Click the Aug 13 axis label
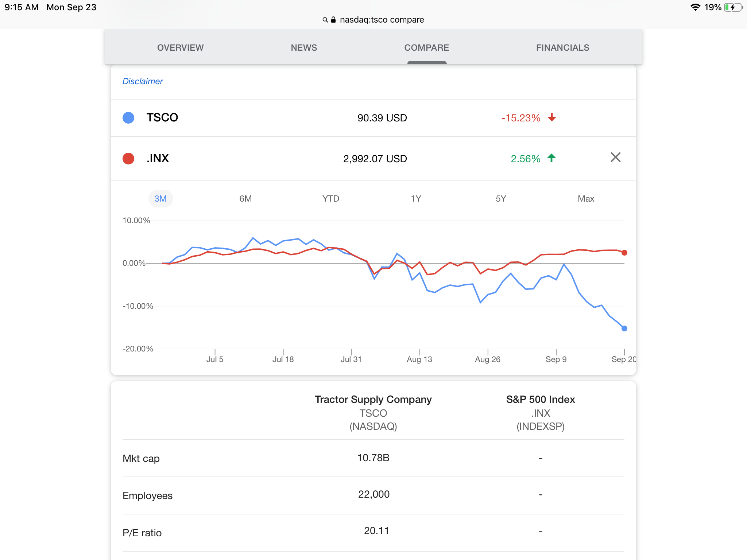The width and height of the screenshot is (747, 560). pyautogui.click(x=419, y=359)
